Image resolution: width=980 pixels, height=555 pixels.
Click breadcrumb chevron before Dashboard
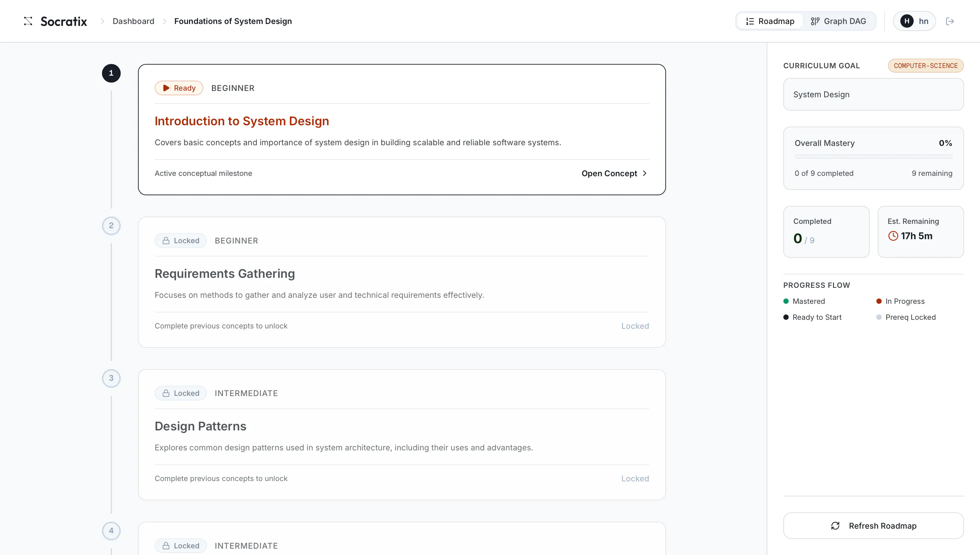click(x=102, y=21)
